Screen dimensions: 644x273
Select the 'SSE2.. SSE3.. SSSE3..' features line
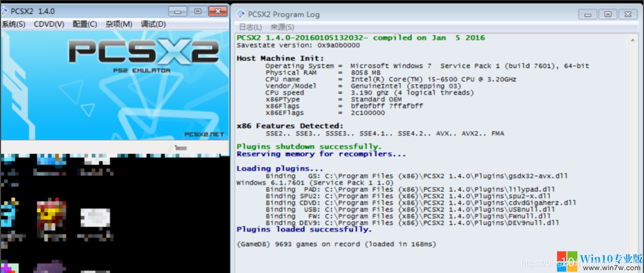(385, 134)
